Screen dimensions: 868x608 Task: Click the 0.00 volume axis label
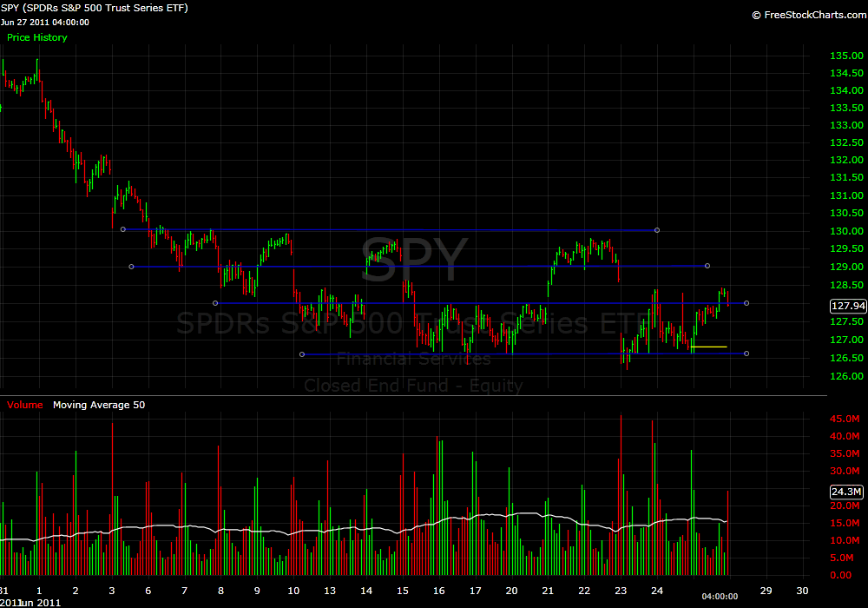tap(841, 575)
